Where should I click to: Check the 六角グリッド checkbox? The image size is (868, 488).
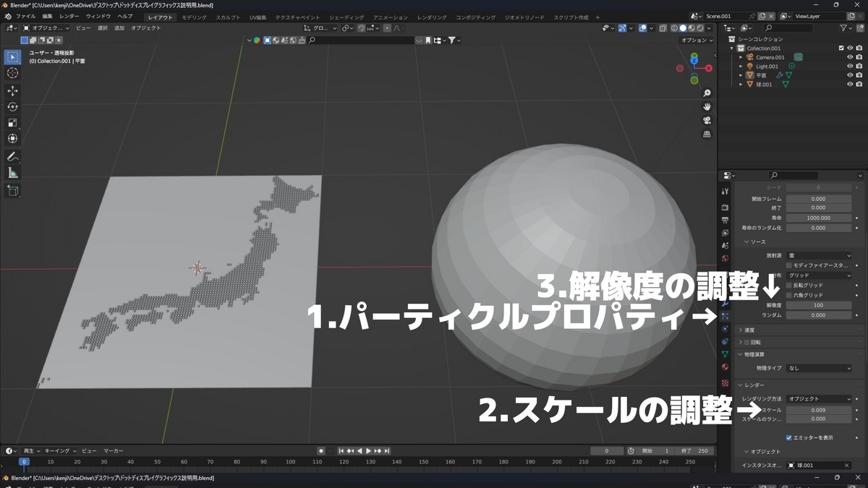pos(788,295)
